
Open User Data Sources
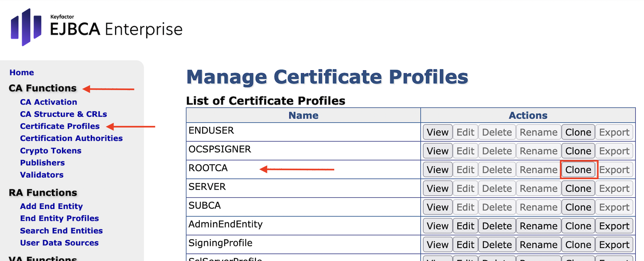click(x=59, y=243)
